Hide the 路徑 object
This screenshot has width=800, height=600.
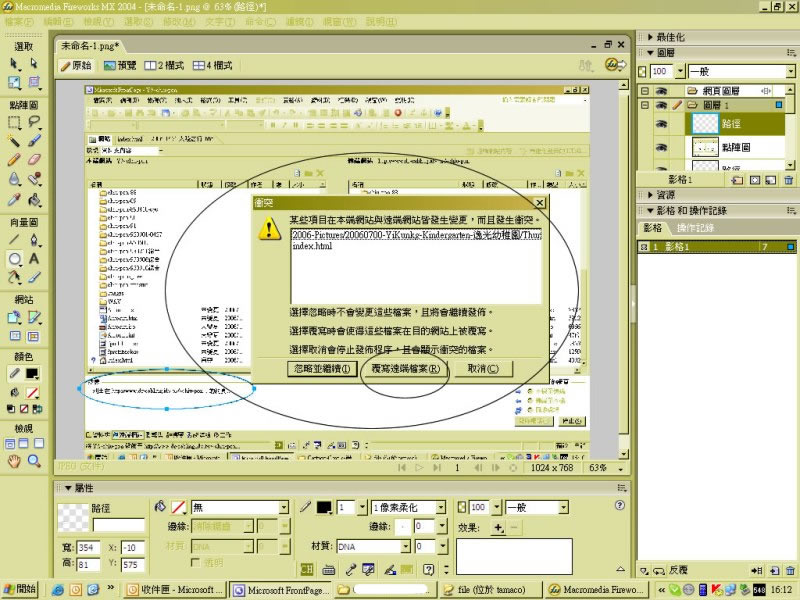(x=662, y=123)
